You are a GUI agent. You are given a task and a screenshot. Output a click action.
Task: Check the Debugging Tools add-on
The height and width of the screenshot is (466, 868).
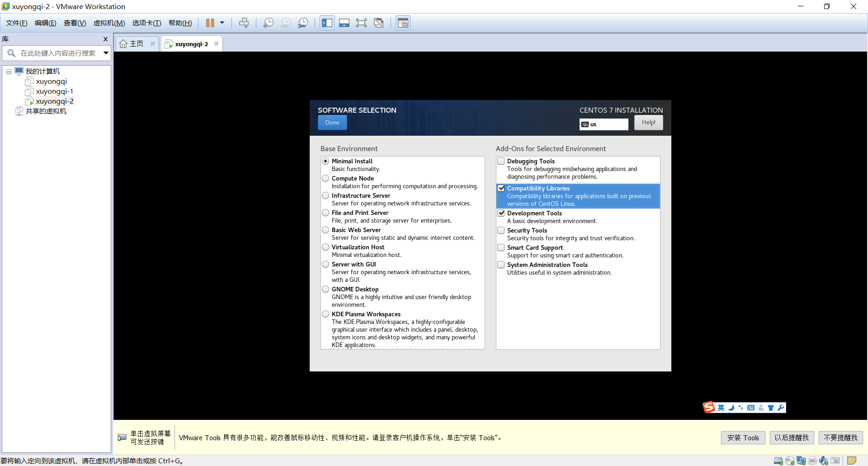(501, 161)
